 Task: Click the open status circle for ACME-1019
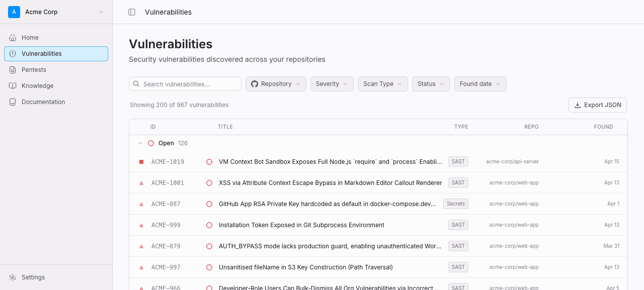coord(209,162)
